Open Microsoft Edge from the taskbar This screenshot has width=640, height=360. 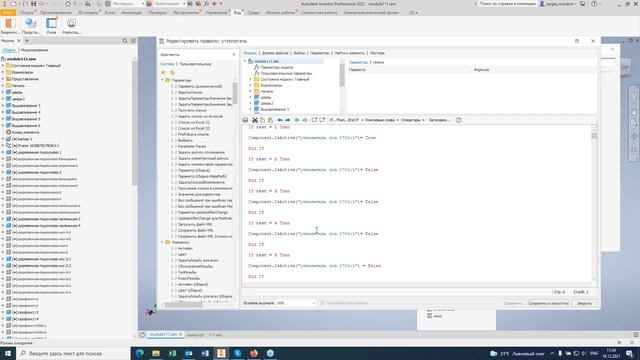pos(140,353)
